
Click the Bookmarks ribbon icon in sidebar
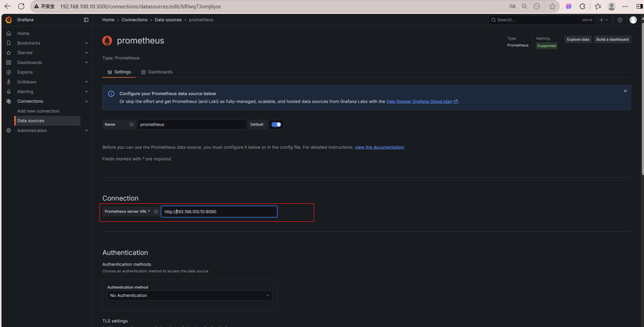[9, 43]
